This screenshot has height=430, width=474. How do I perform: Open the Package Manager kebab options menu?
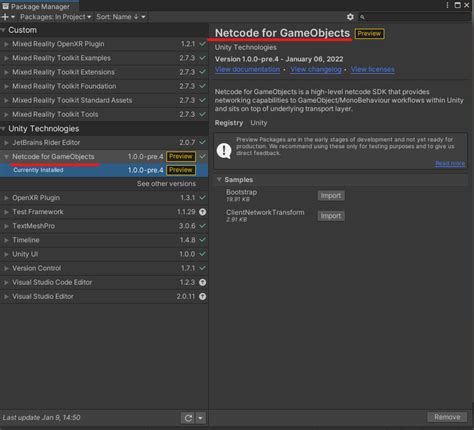447,5
